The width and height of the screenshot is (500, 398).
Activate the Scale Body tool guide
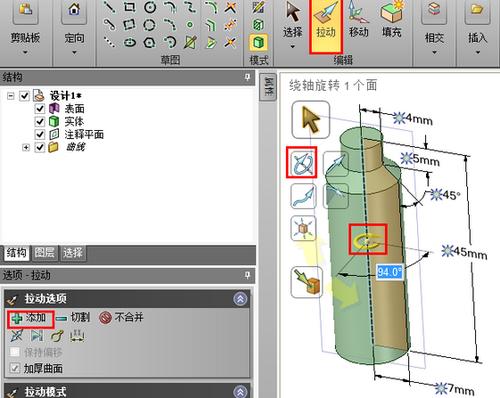(303, 229)
